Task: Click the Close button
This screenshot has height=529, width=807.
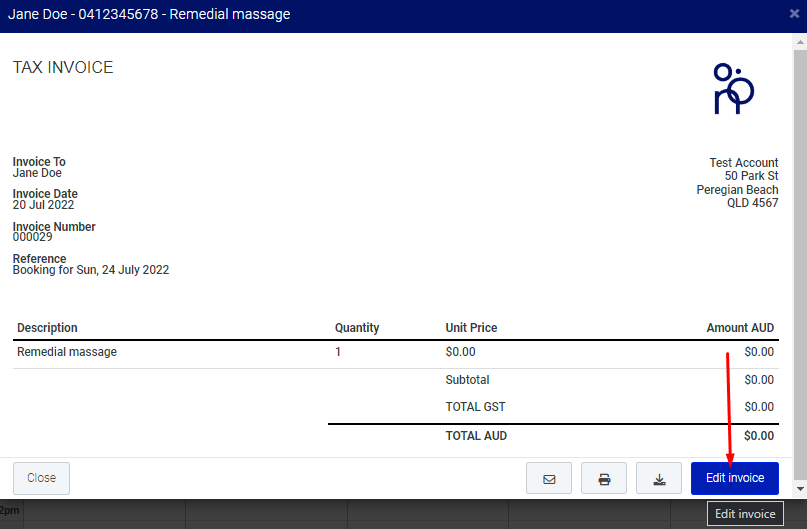Action: point(41,478)
